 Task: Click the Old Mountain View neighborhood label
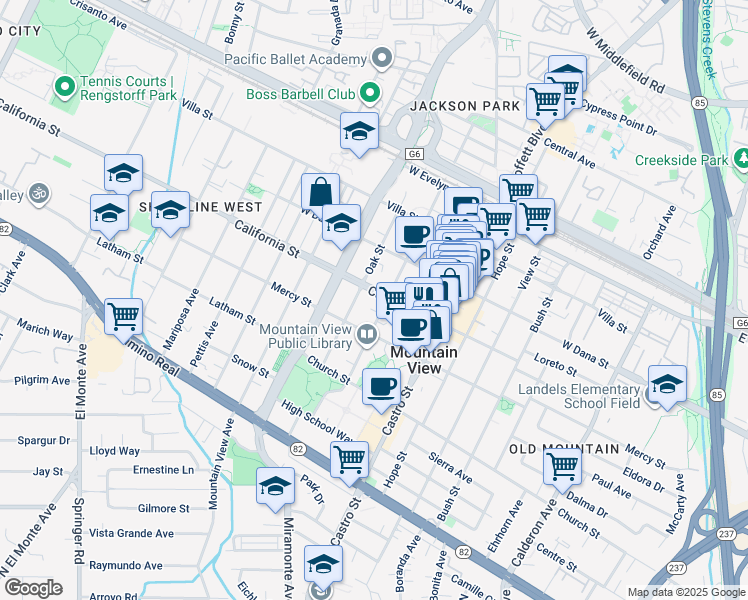pos(564,449)
